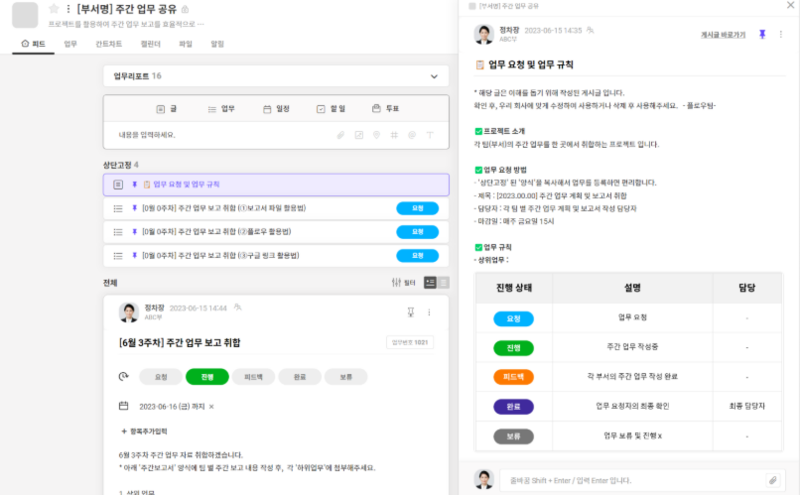Viewport: 800px width, 495px height.
Task: Set feed task status to 요청
Action: coord(161,377)
